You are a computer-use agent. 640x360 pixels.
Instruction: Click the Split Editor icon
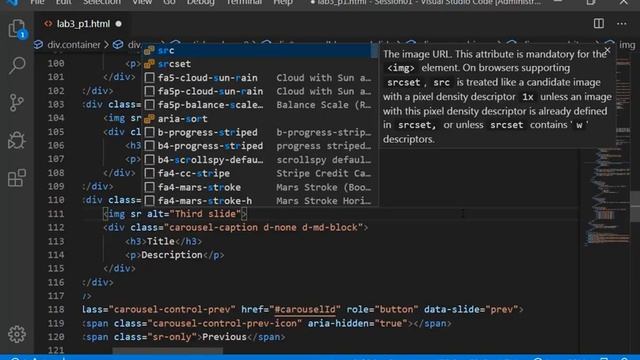pyautogui.click(x=598, y=24)
